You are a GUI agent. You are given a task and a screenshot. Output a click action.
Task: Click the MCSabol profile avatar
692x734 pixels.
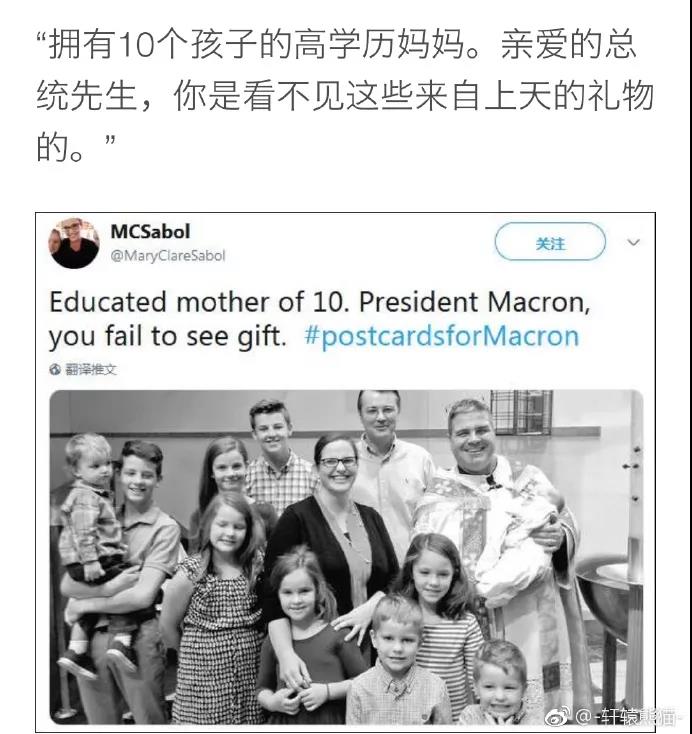(75, 243)
